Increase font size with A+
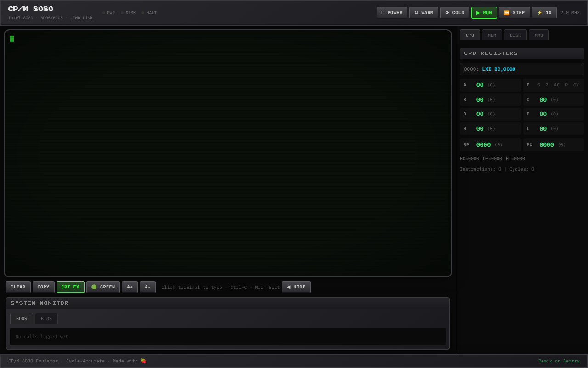The height and width of the screenshot is (368, 588). (x=130, y=287)
